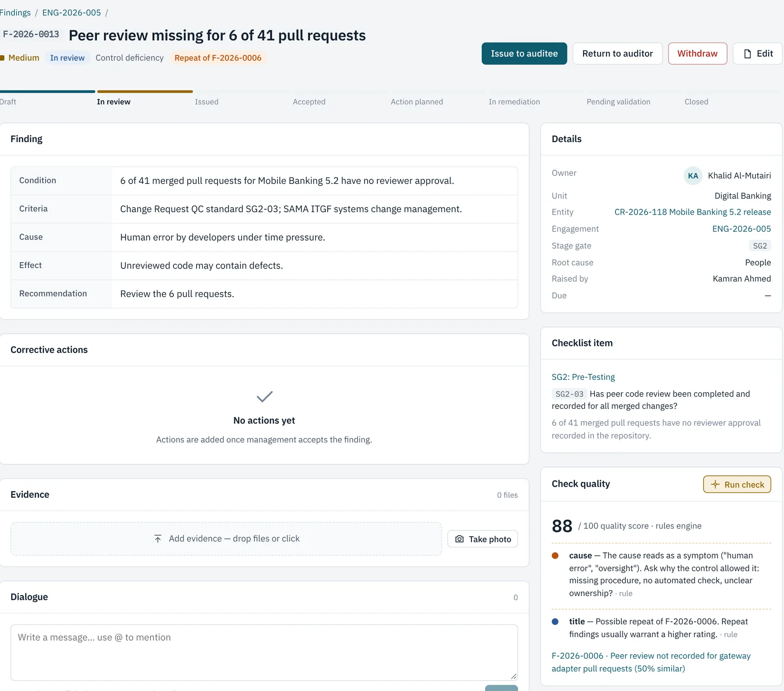Open the Findings breadcrumb link
784x691 pixels.
pyautogui.click(x=15, y=13)
